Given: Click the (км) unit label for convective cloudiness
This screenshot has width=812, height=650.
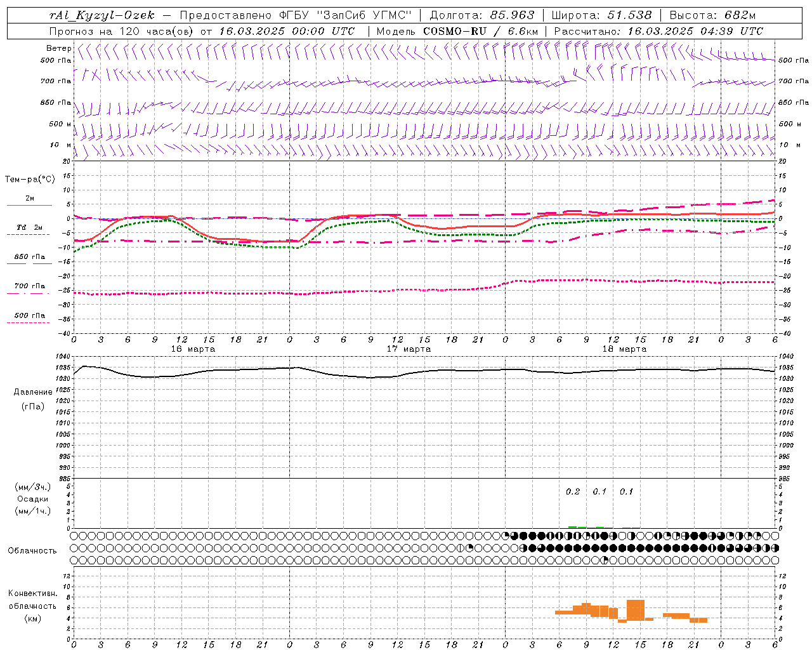Looking at the screenshot, I should coord(33,618).
